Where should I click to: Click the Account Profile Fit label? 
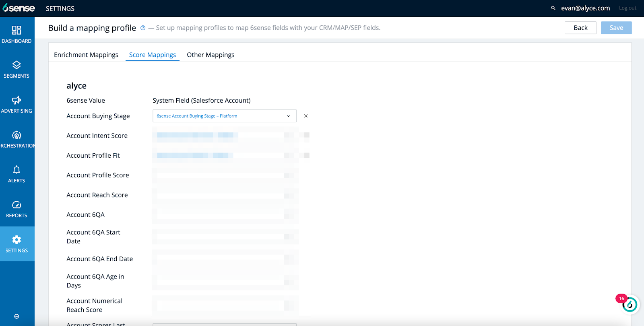click(93, 155)
